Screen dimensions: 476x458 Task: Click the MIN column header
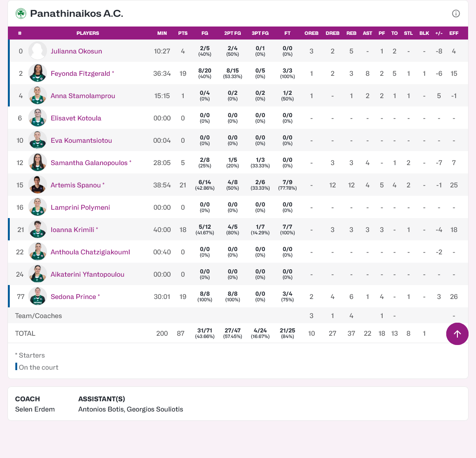tap(162, 33)
